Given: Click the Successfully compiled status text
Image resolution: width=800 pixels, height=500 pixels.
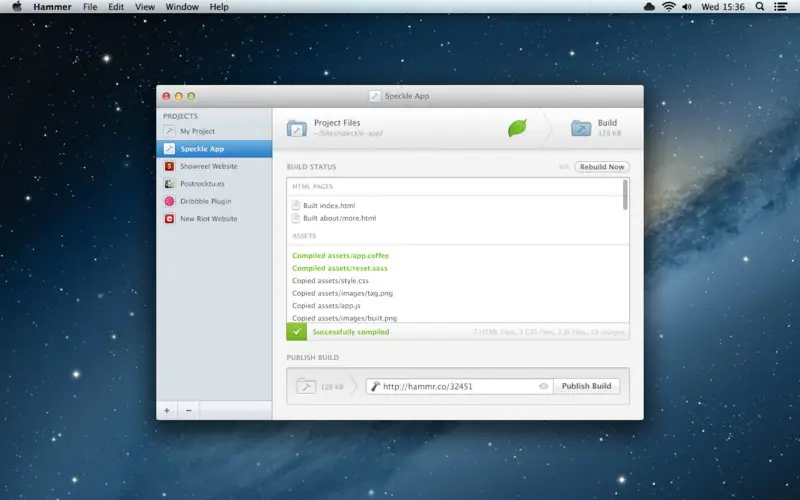Looking at the screenshot, I should 351,332.
